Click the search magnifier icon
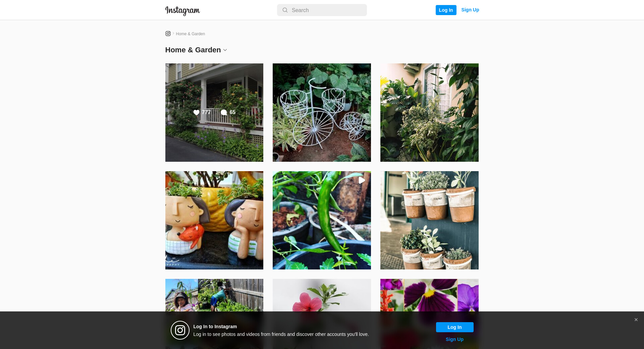The height and width of the screenshot is (349, 644). [x=285, y=10]
